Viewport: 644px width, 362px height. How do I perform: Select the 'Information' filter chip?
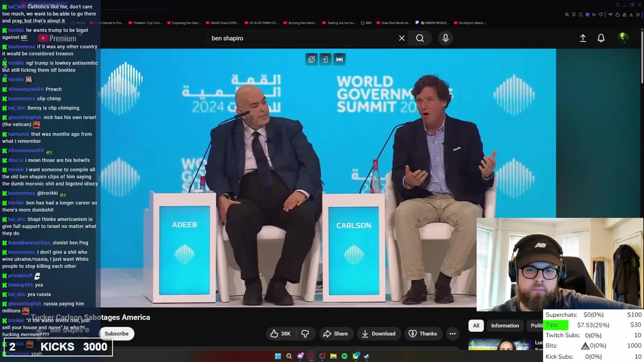(505, 325)
